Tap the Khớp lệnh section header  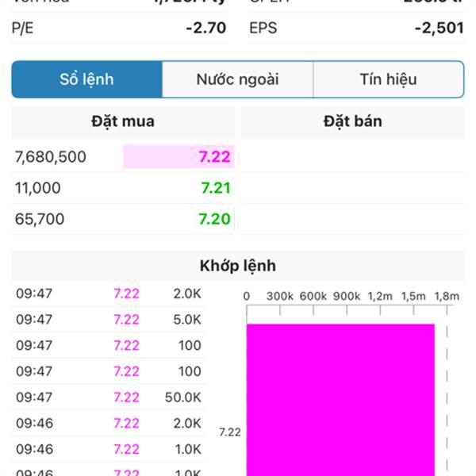point(238,266)
